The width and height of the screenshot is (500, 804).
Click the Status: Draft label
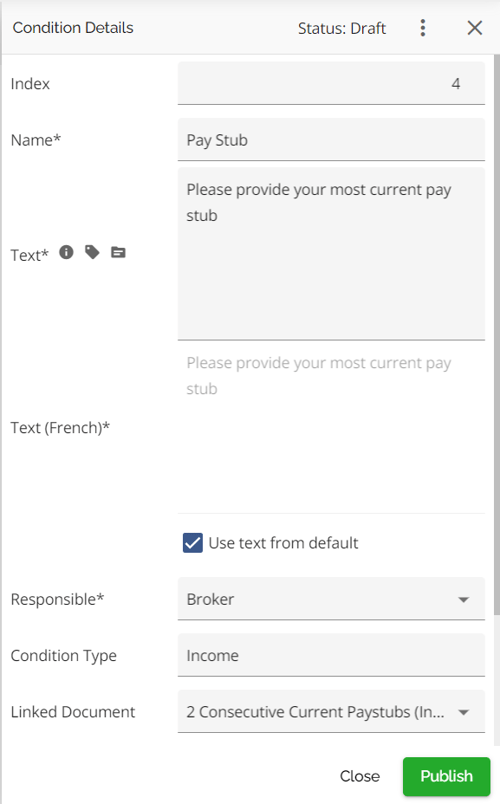tap(342, 28)
